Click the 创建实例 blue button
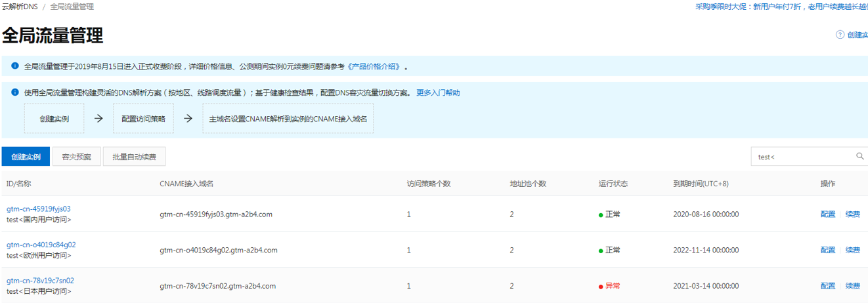Viewport: 868px width, 303px height. click(x=26, y=157)
